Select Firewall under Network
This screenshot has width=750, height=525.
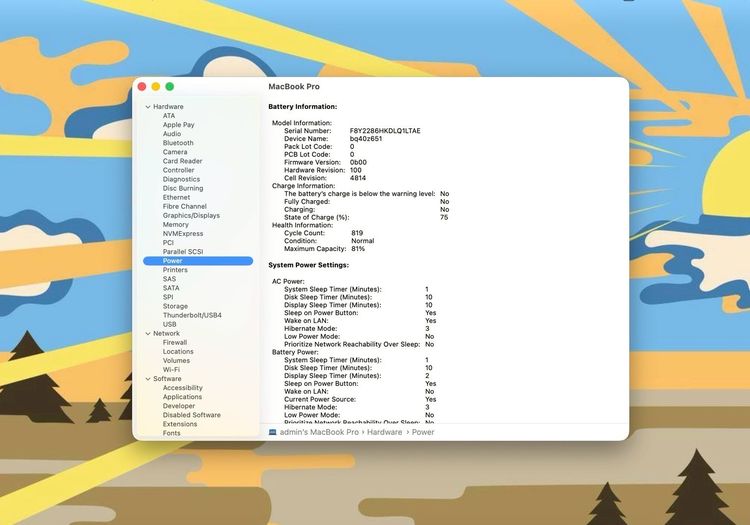[175, 343]
